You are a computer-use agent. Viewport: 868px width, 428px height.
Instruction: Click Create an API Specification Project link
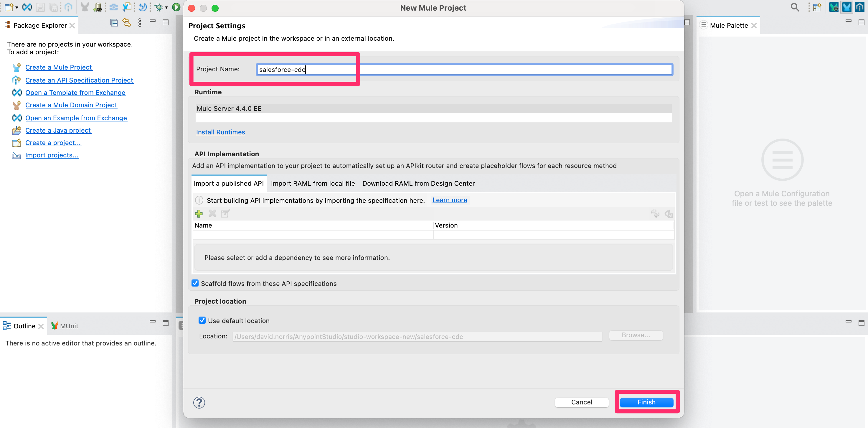pyautogui.click(x=79, y=80)
